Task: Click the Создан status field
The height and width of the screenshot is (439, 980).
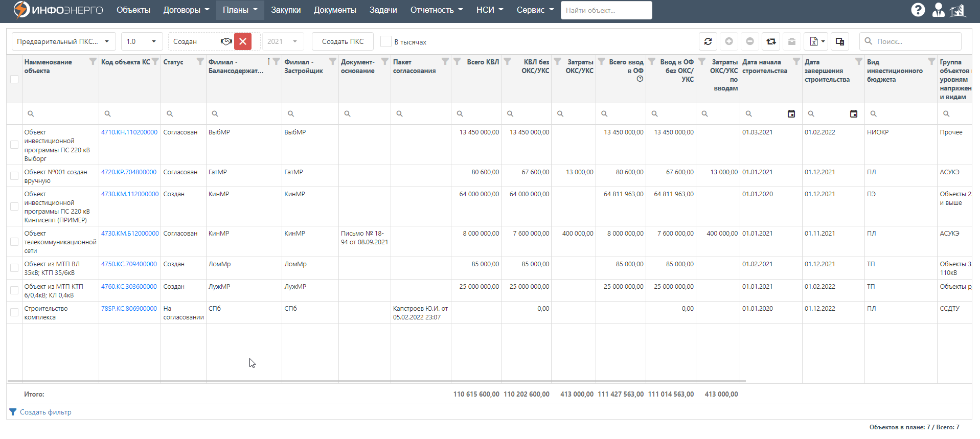Action: (x=194, y=41)
